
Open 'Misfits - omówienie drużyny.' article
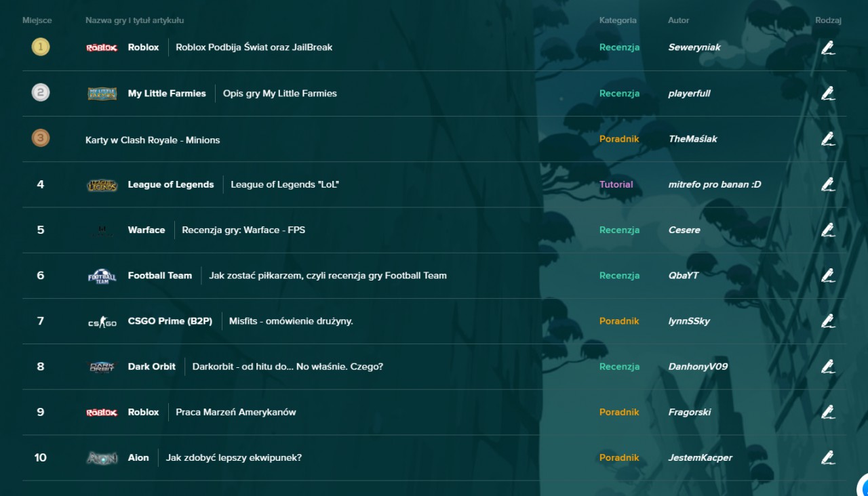tap(291, 321)
